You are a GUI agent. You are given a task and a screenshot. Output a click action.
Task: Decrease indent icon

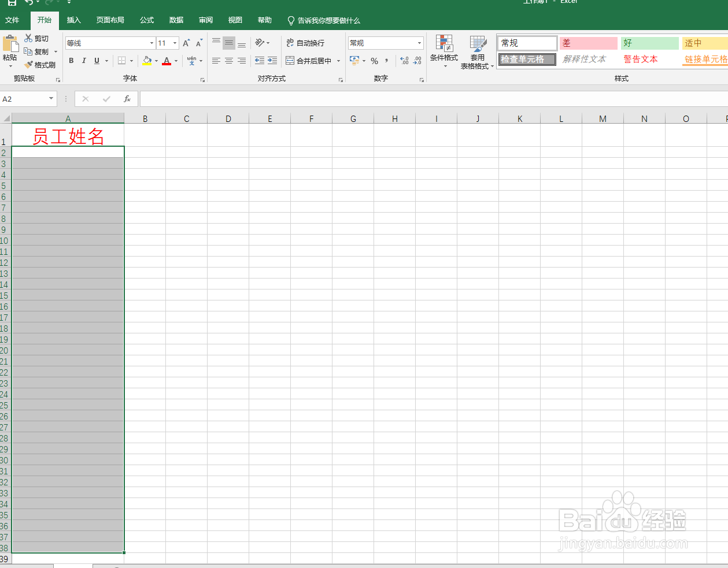pos(260,61)
